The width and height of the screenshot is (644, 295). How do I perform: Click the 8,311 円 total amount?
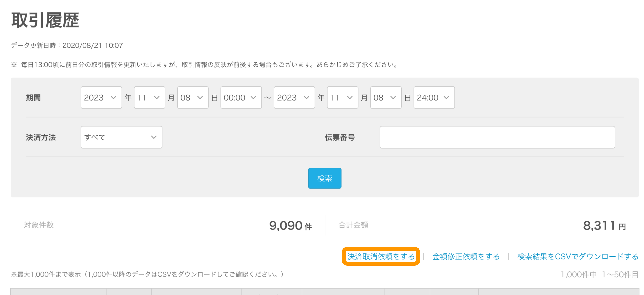(x=605, y=226)
